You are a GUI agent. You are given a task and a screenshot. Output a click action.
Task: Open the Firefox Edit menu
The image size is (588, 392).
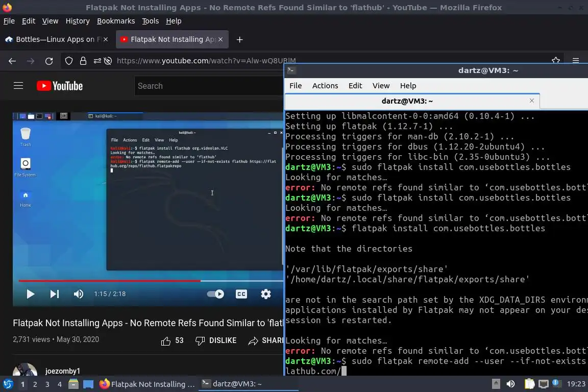29,21
